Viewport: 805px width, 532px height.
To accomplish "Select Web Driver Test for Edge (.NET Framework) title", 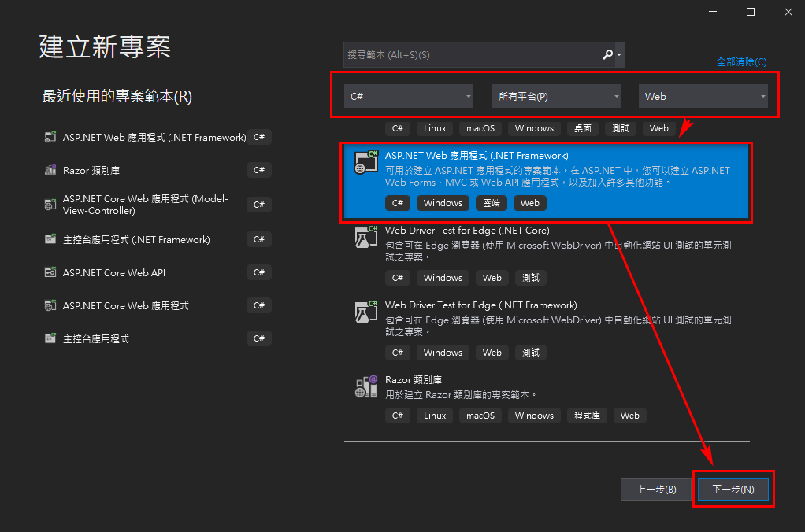I will click(481, 305).
